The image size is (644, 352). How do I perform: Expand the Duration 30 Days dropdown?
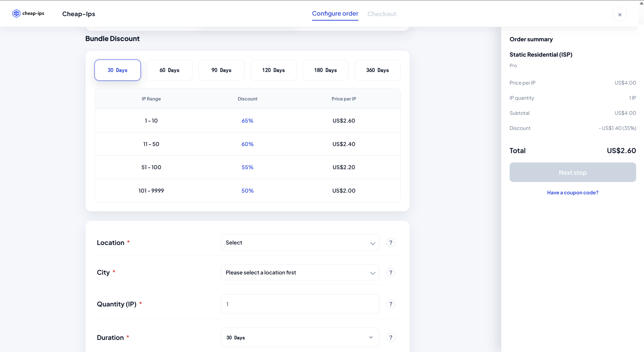click(300, 338)
